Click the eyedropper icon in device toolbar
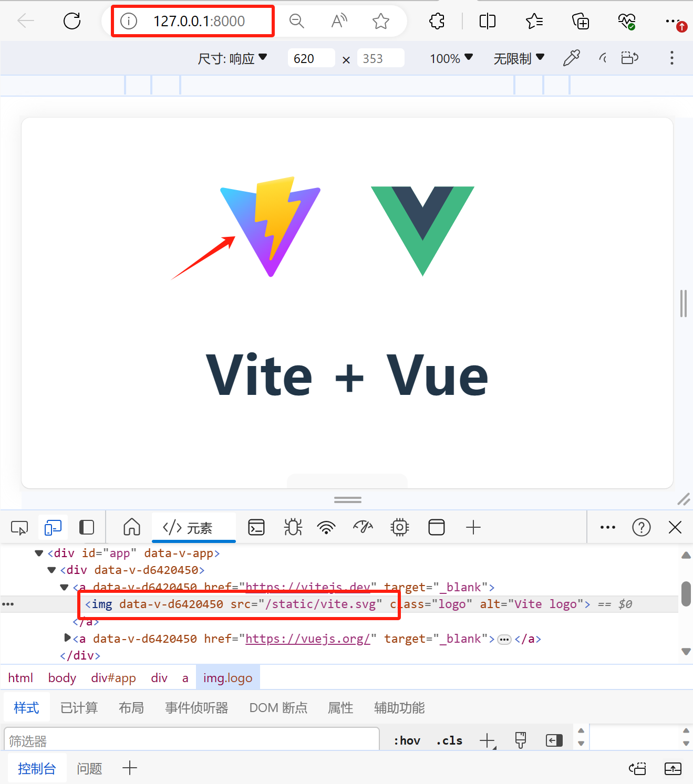 pyautogui.click(x=571, y=58)
